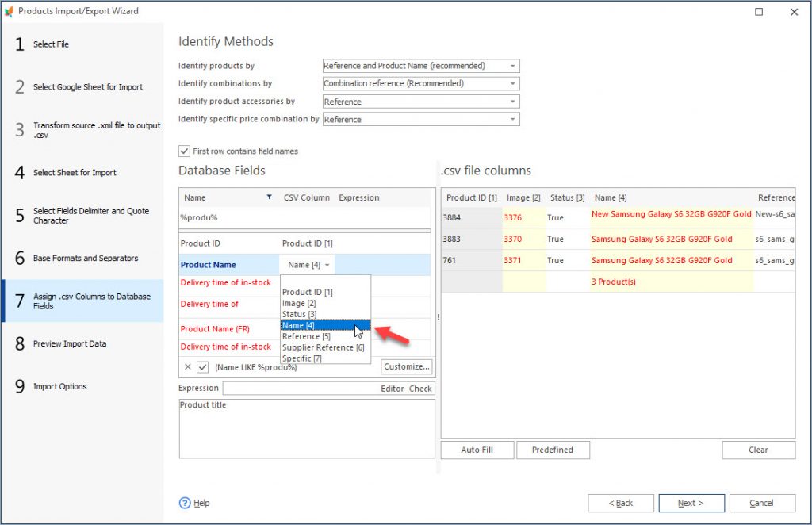
Task: Open the Customize dialog for the filter
Action: 406,366
